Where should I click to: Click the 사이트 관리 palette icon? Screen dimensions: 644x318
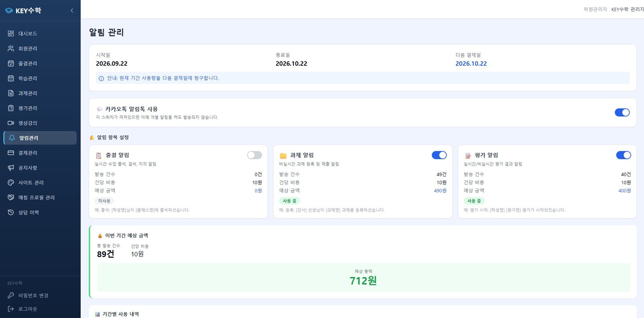click(11, 182)
